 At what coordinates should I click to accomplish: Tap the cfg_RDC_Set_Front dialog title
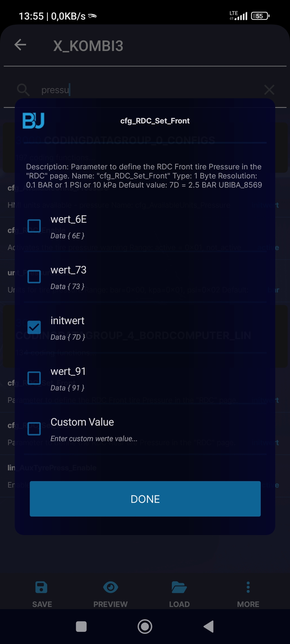coord(155,121)
